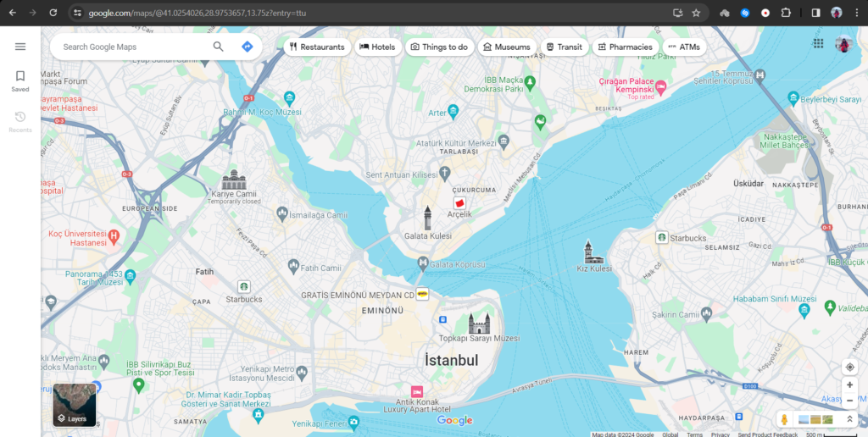Open the Saved places panel
This screenshot has height=437, width=868.
pyautogui.click(x=20, y=80)
